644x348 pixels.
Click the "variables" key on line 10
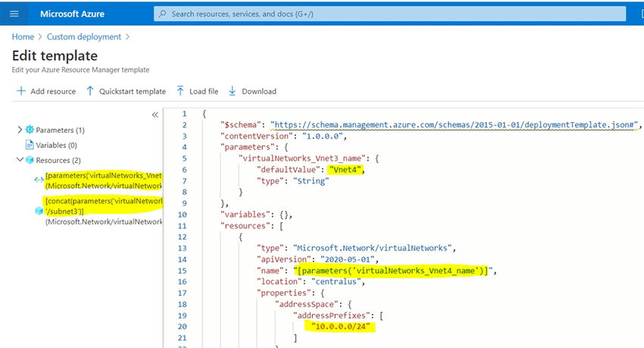[x=245, y=215]
